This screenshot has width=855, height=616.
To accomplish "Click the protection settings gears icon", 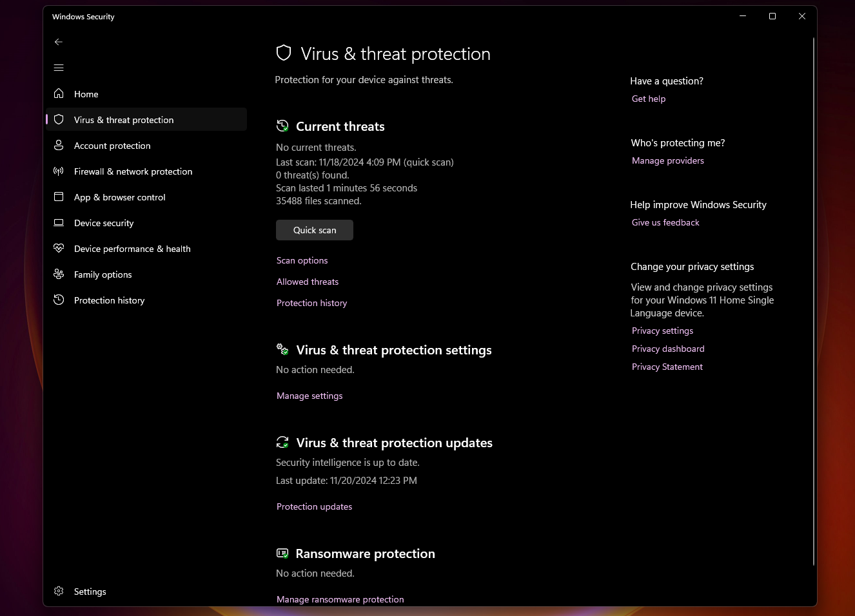I will 282,349.
